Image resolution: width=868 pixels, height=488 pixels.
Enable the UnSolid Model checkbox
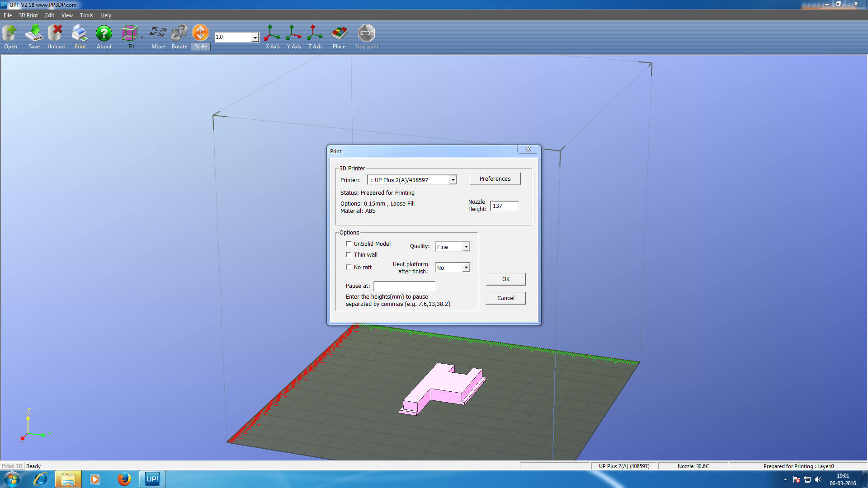point(349,244)
